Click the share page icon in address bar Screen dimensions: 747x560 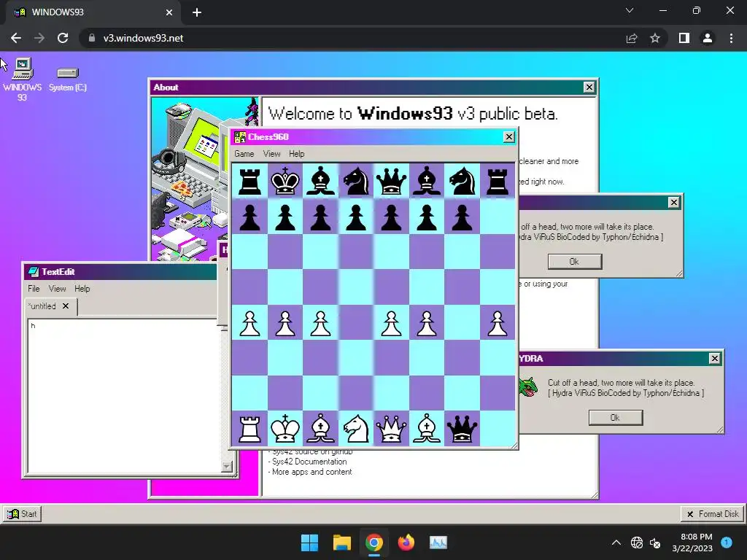click(632, 38)
